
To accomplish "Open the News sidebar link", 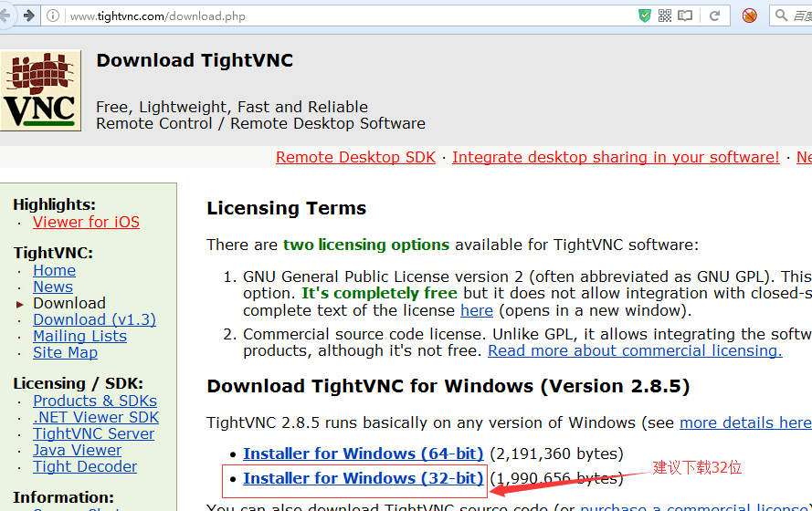I will click(x=53, y=287).
